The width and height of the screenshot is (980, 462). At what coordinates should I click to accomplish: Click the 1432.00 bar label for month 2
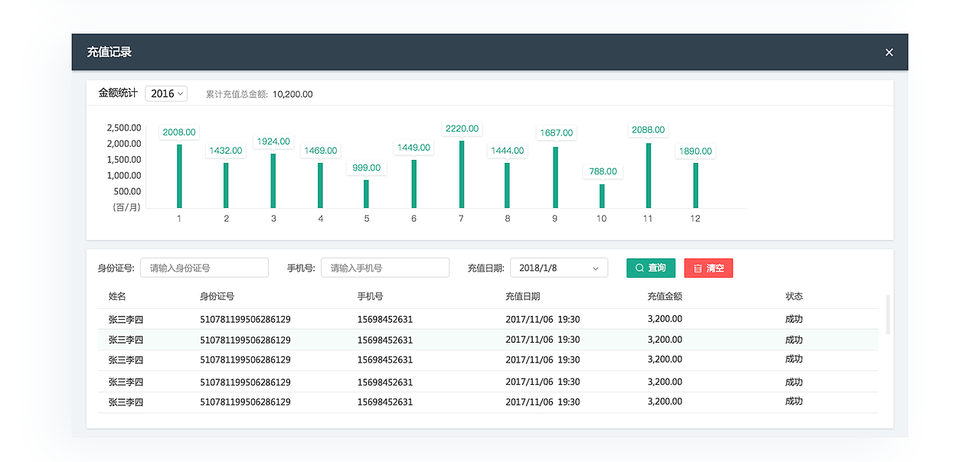click(x=226, y=151)
